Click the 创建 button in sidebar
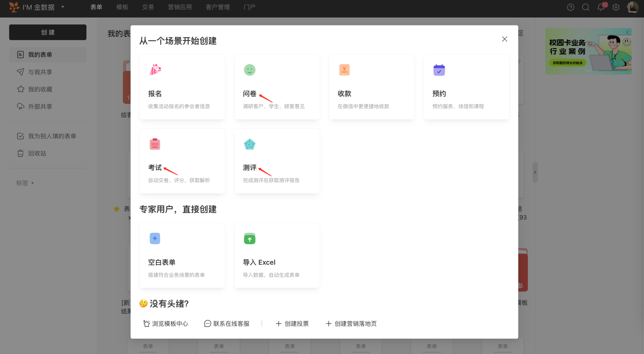The width and height of the screenshot is (644, 354). (x=48, y=32)
